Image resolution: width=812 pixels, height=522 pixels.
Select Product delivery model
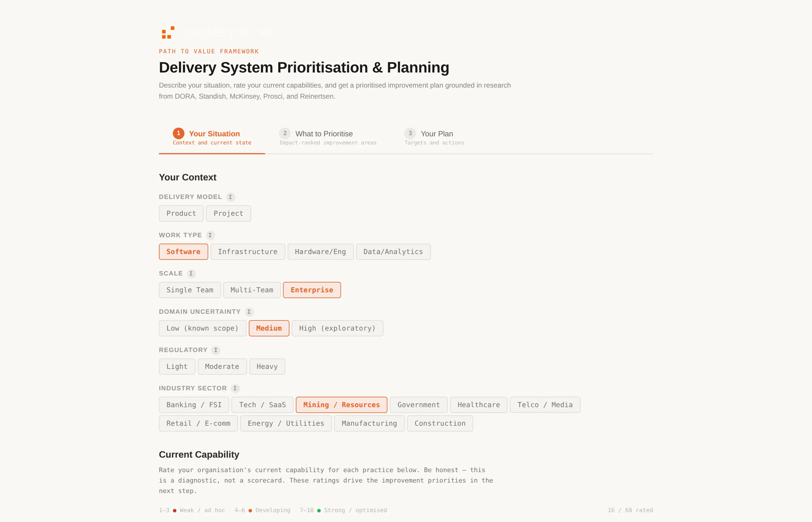pos(181,213)
